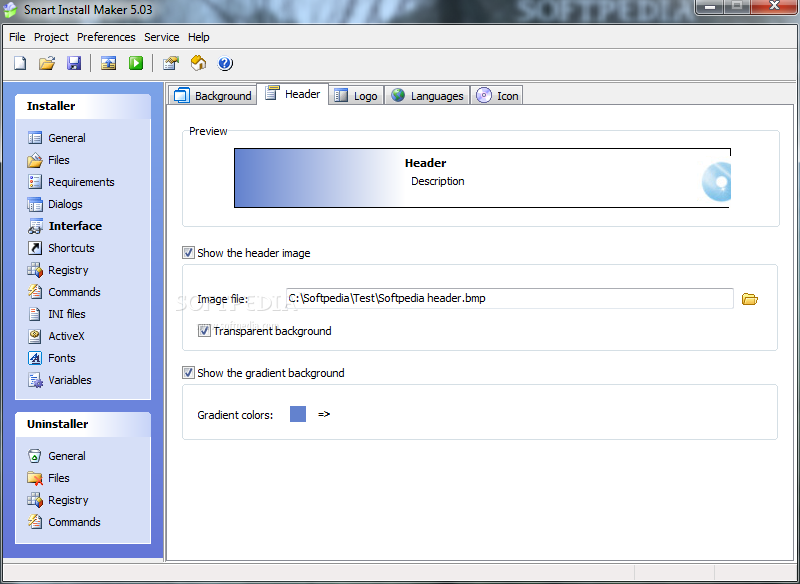Open Installer Files section

coord(48,160)
